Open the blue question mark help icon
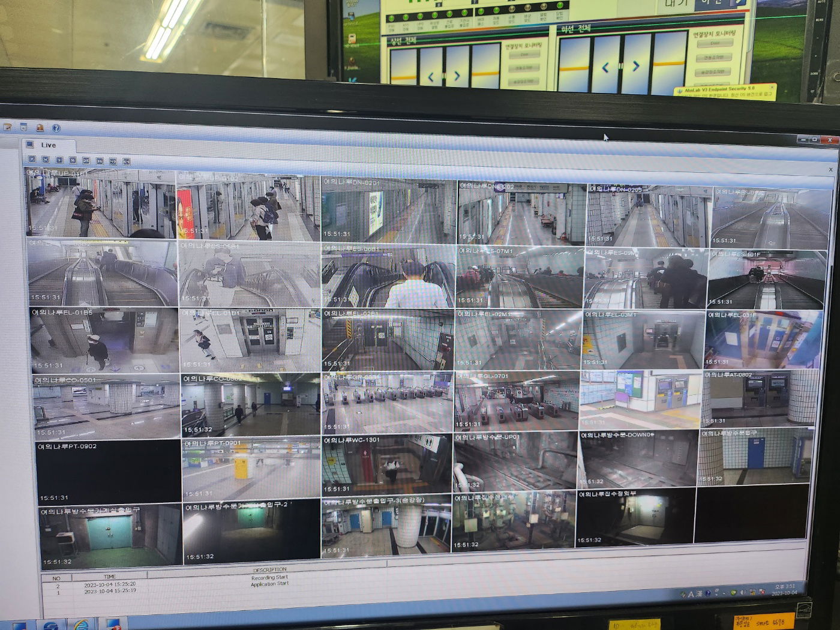 coord(56,128)
